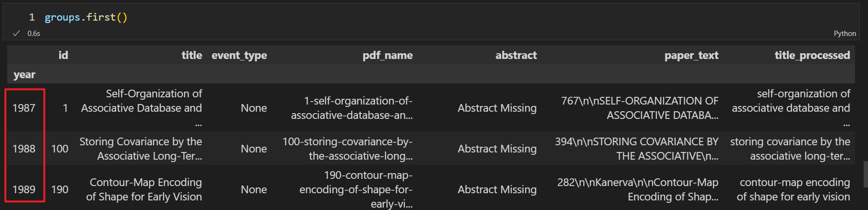The height and width of the screenshot is (210, 868).
Task: Select the 1989 year row index
Action: pos(24,189)
